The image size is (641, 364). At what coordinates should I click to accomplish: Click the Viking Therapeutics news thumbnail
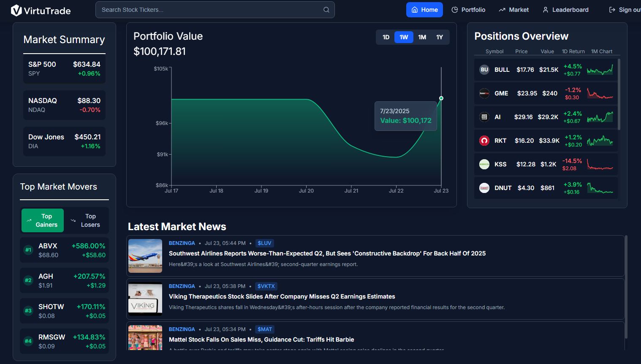click(x=145, y=299)
